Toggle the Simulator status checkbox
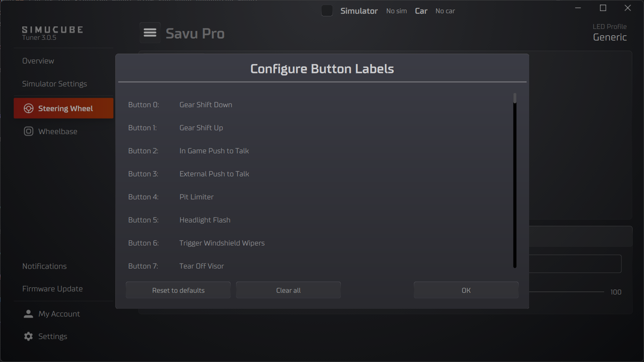 click(327, 10)
